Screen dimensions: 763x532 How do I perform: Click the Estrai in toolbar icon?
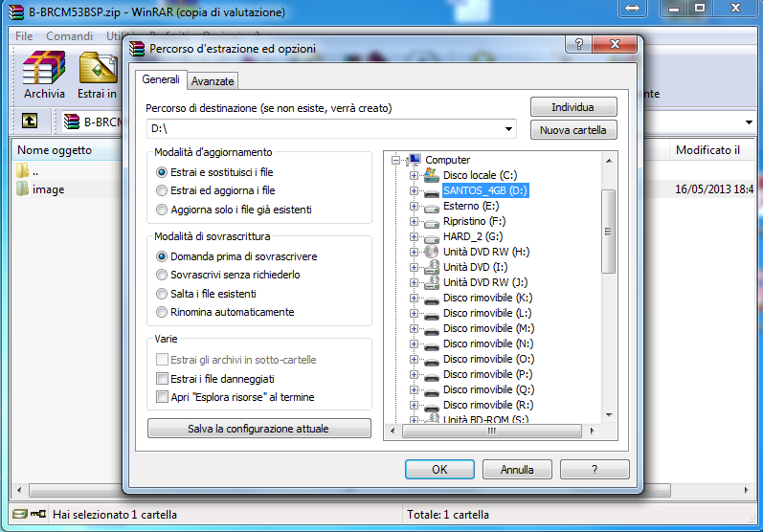tap(99, 68)
